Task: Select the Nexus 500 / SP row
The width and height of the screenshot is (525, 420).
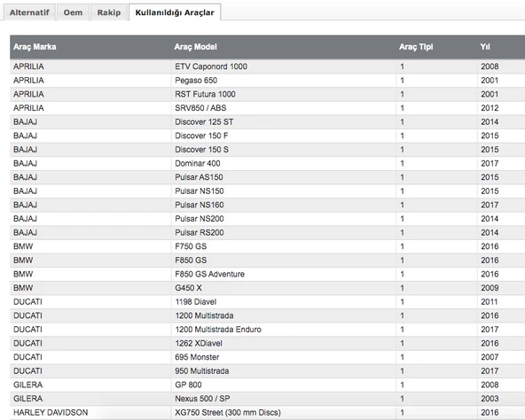Action: [x=268, y=399]
